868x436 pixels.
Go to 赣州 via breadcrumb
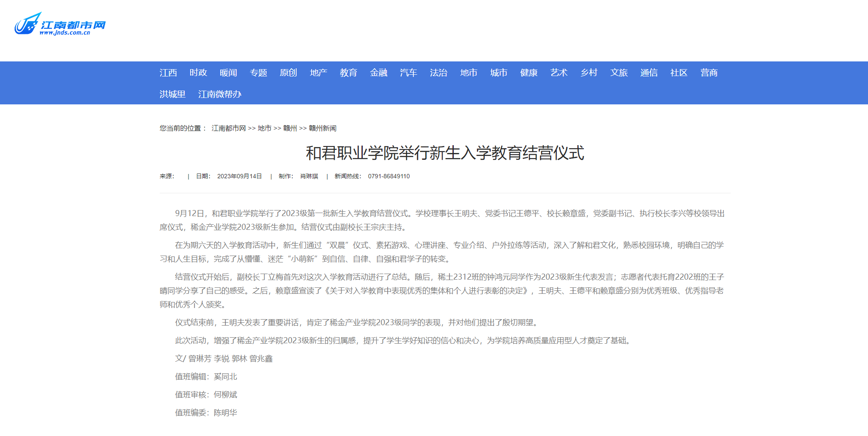(290, 128)
